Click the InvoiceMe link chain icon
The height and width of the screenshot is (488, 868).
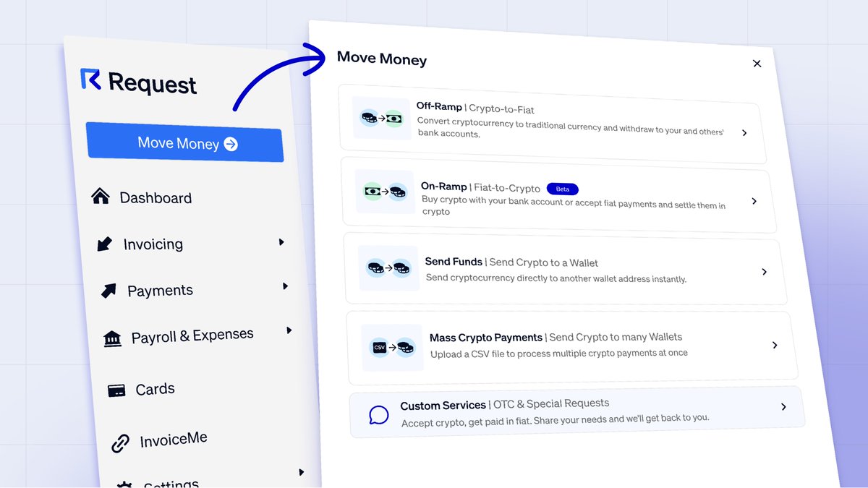(x=120, y=443)
